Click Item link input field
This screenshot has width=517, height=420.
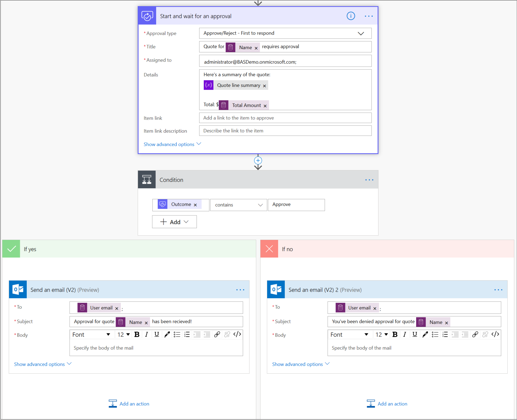coord(285,118)
